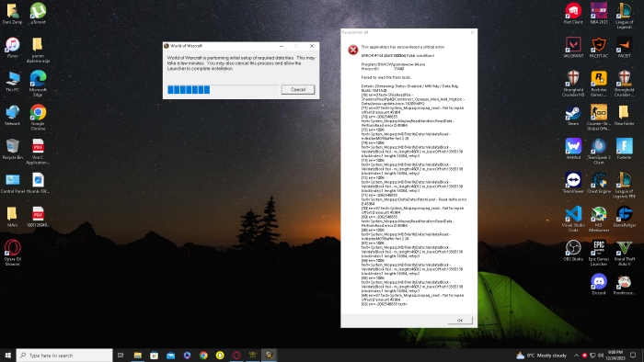Select the FACEIT AC desktop icon

point(598,48)
